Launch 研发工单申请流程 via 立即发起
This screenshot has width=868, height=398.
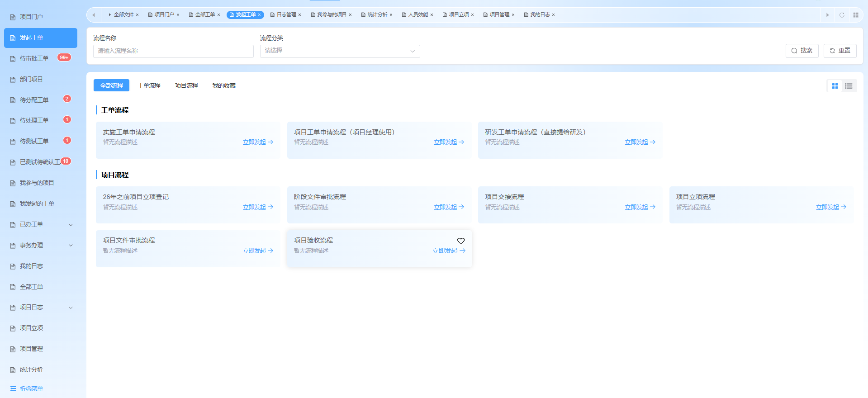pyautogui.click(x=640, y=142)
